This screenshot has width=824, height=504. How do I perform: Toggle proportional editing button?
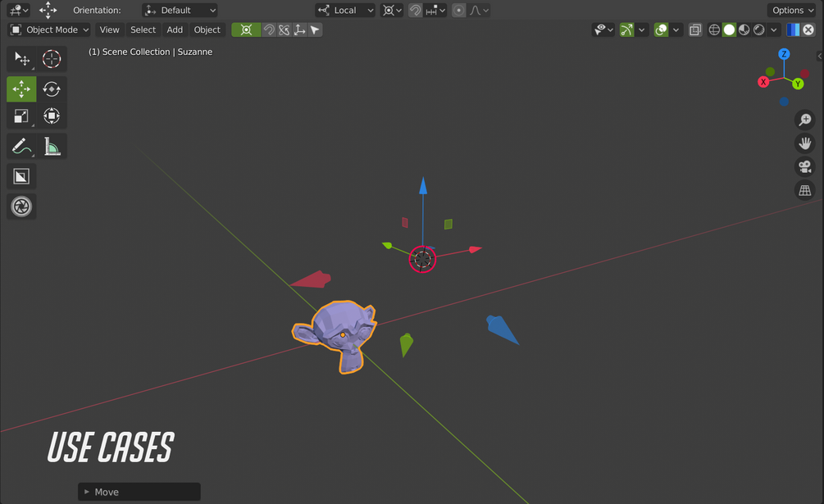point(459,10)
